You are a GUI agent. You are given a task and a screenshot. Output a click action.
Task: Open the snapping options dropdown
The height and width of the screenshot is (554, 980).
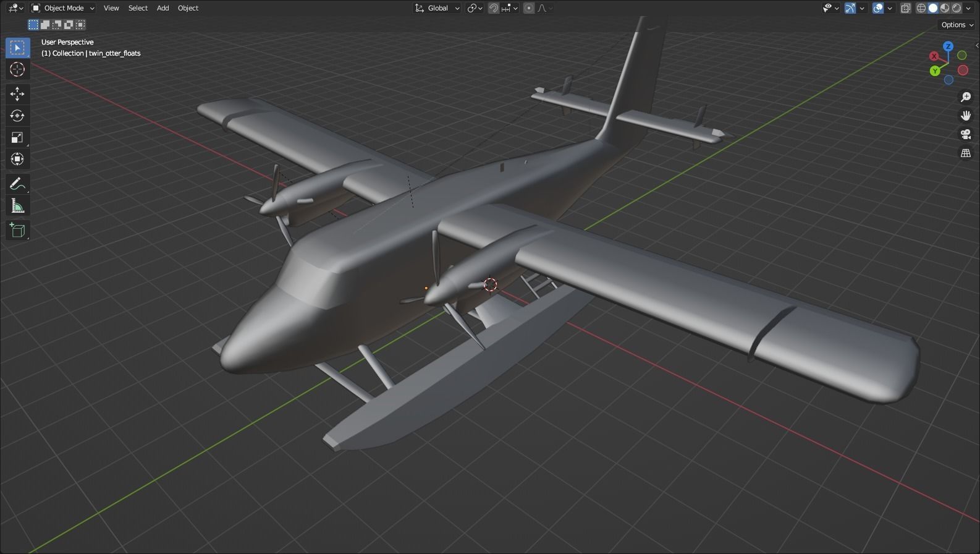(x=510, y=8)
